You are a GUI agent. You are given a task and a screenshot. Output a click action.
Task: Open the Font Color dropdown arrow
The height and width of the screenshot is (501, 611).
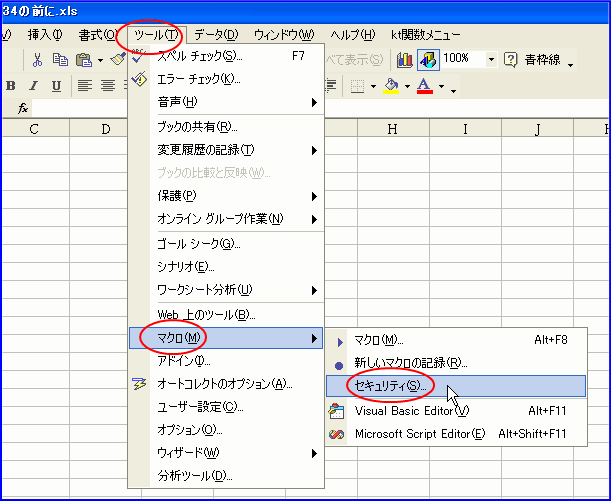click(x=441, y=86)
